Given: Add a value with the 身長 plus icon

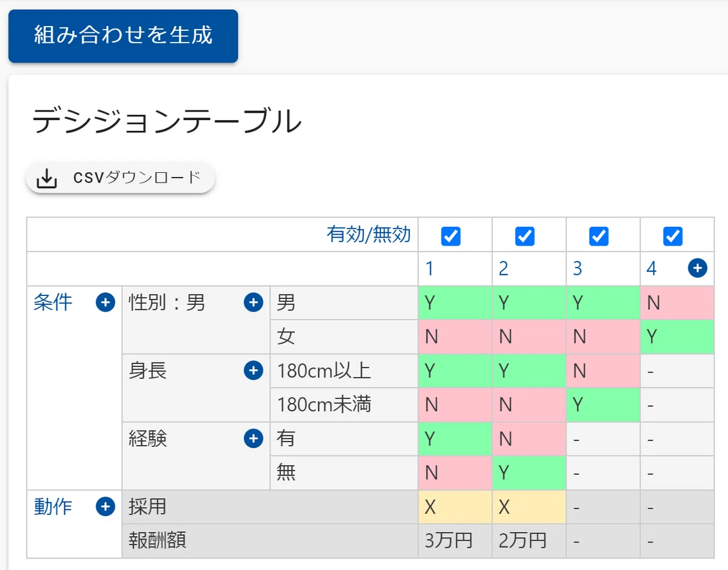Looking at the screenshot, I should 254,370.
